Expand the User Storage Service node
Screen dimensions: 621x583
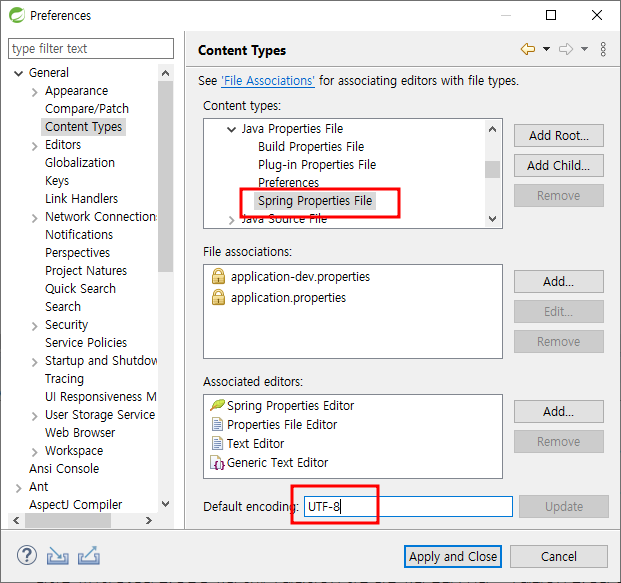pyautogui.click(x=34, y=415)
